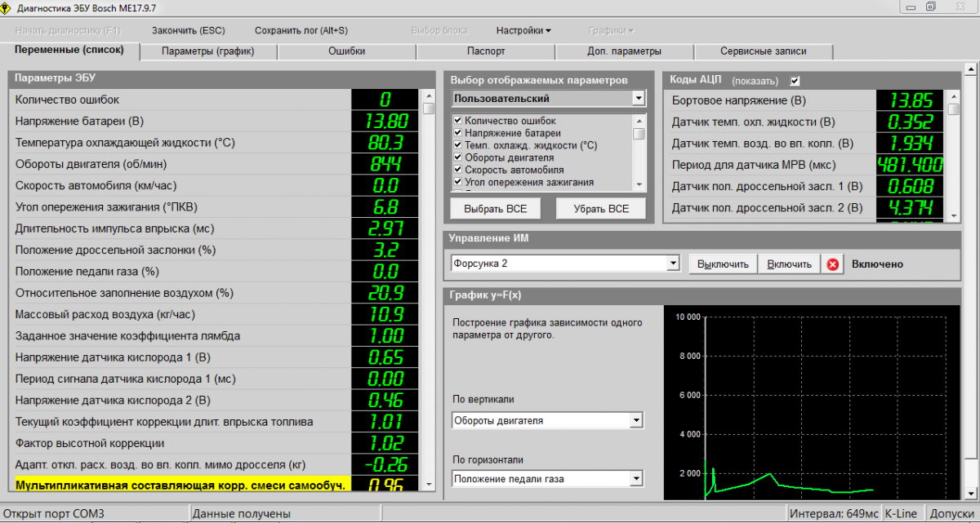Image resolution: width=980 pixels, height=523 pixels.
Task: Click the Интервал: 649мс status entry
Action: tap(834, 514)
